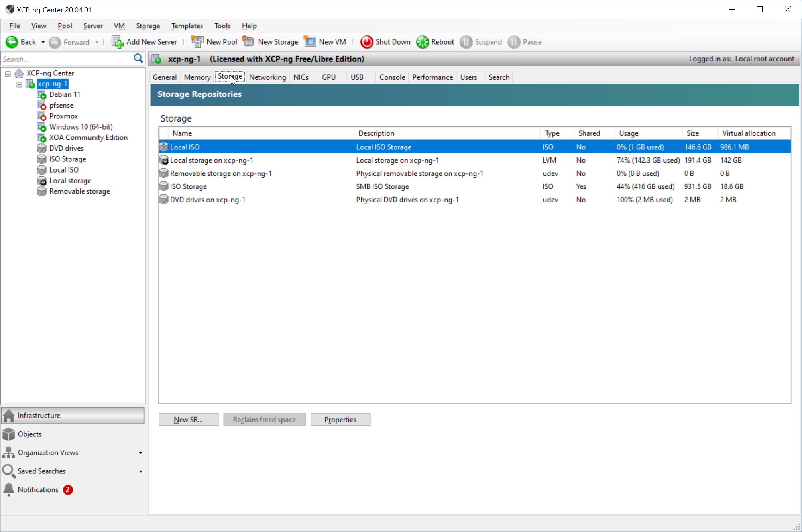
Task: Expand the Saved Searches dropdown arrow
Action: click(x=140, y=471)
